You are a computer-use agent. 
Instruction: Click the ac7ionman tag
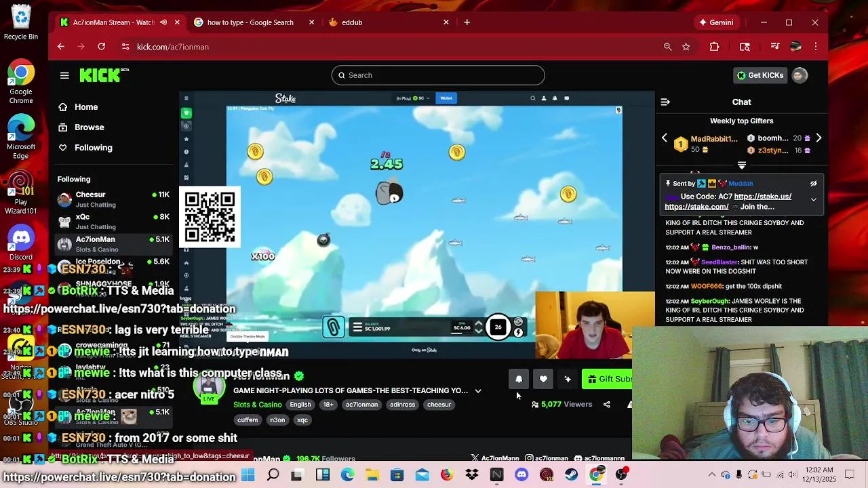[361, 405]
